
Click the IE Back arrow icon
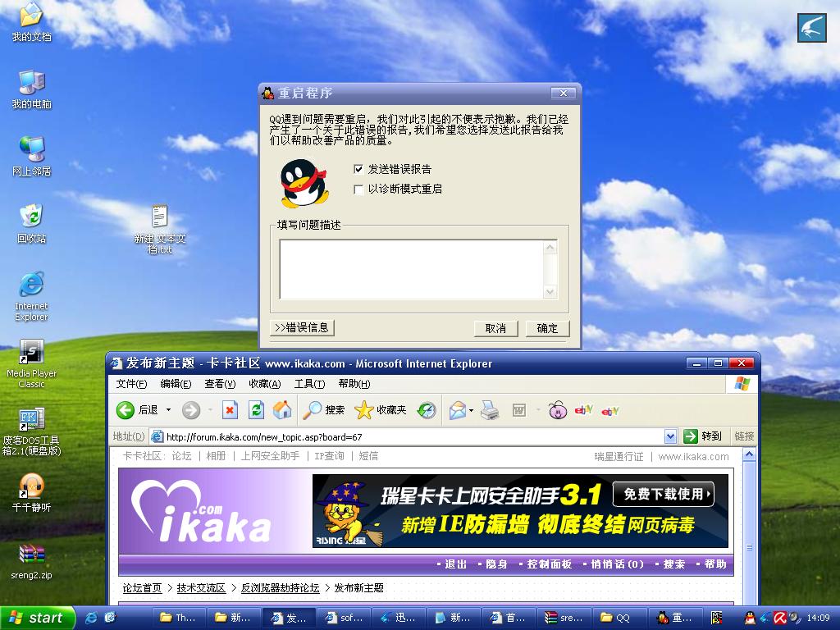126,410
